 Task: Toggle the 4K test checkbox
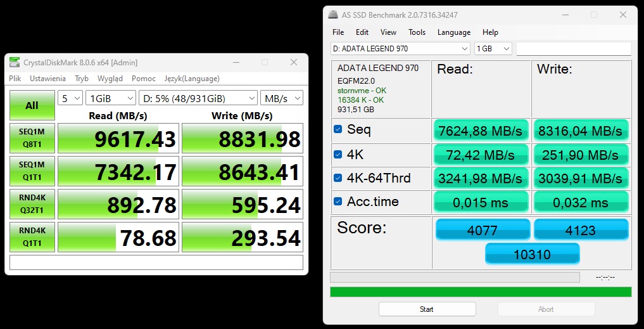(338, 154)
